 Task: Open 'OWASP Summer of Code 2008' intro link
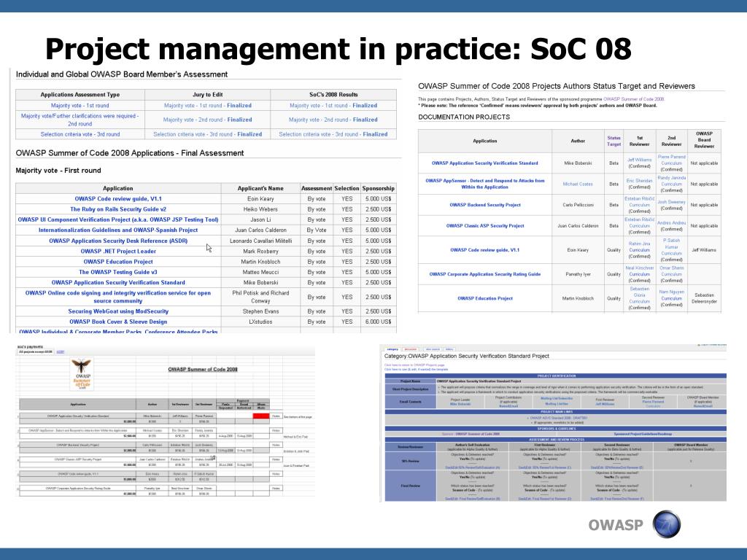tap(634, 99)
